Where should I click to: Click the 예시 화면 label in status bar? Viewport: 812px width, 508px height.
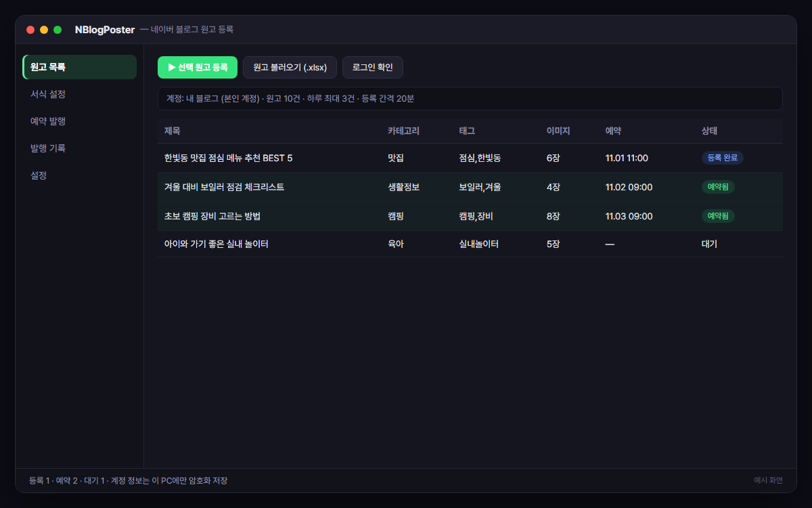[x=769, y=480]
